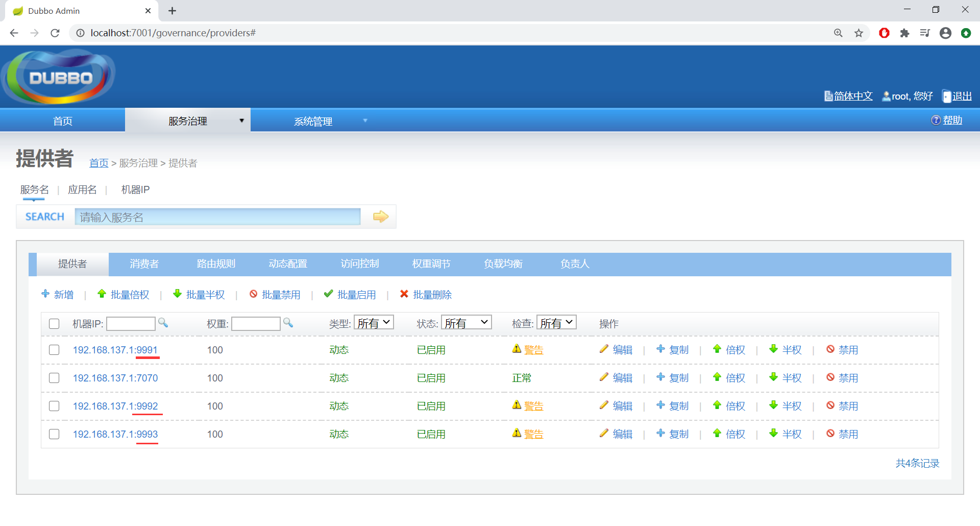The height and width of the screenshot is (526, 980).
Task: Click the warning icon for 192.168.137.1:9992
Action: 517,405
